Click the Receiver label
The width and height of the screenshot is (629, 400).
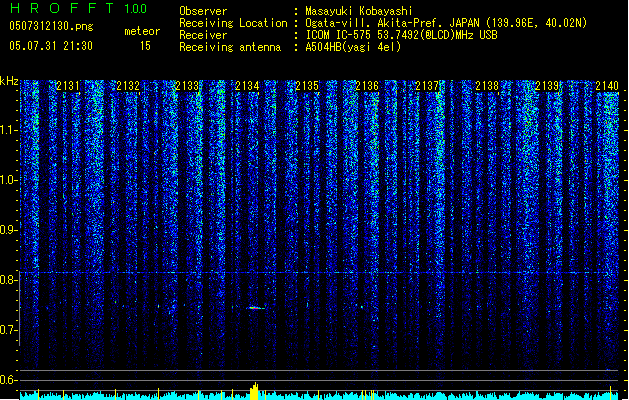click(203, 35)
